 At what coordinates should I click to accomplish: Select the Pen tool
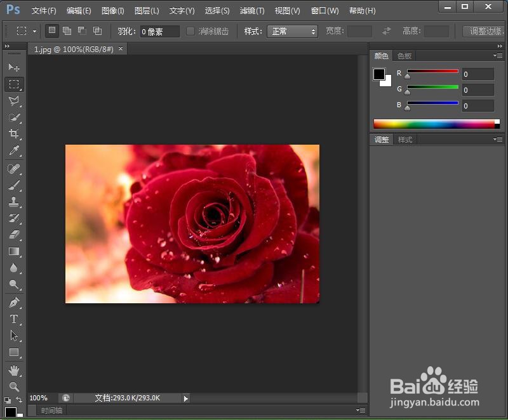coord(13,303)
